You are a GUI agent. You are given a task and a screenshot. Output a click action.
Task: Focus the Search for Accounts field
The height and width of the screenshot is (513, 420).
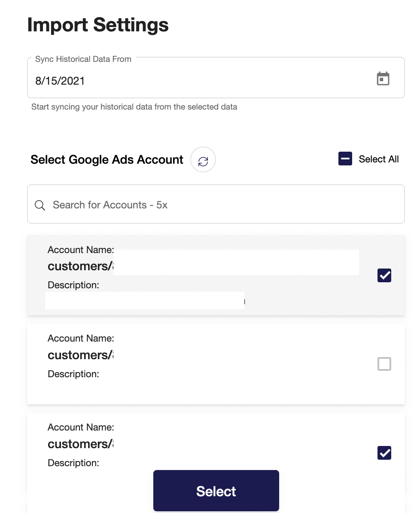click(215, 205)
